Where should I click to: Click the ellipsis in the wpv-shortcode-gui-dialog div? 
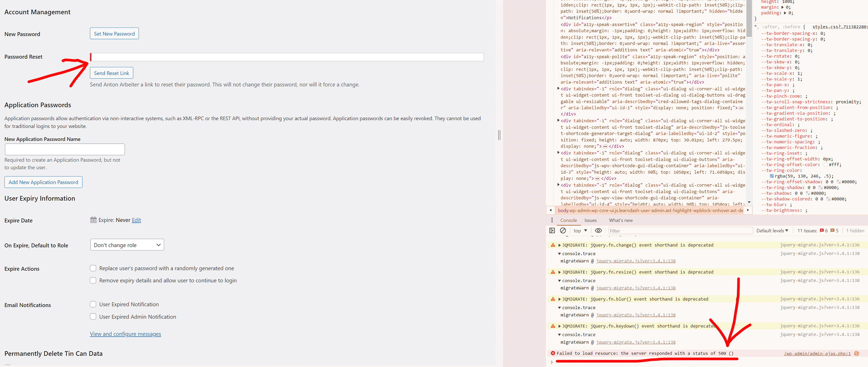pyautogui.click(x=597, y=179)
